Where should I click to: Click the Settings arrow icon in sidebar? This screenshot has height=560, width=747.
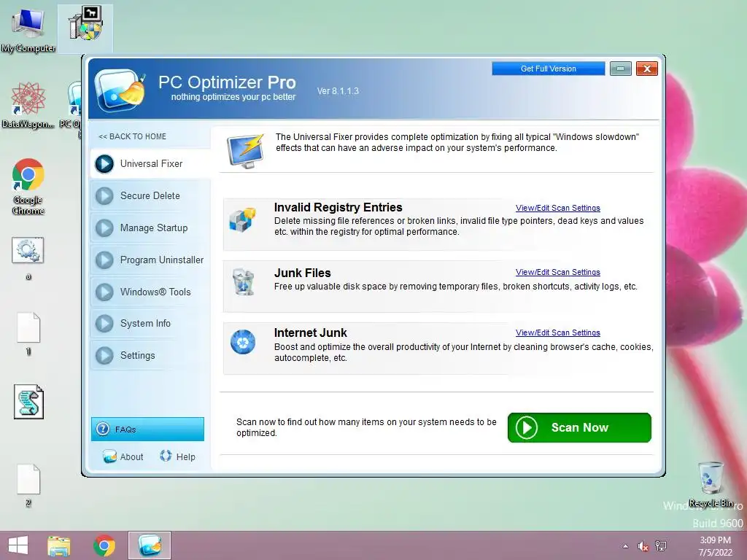point(104,355)
